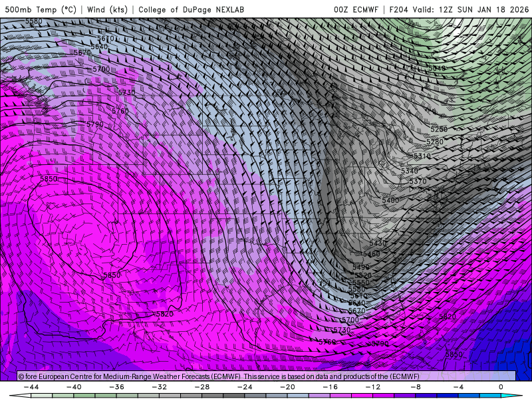Viewport: 532px width, 399px height.
Task: Click the -40 colorbar label
Action: (x=74, y=387)
